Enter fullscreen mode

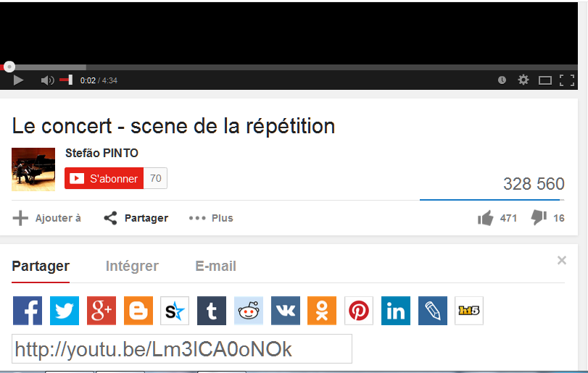pyautogui.click(x=567, y=80)
